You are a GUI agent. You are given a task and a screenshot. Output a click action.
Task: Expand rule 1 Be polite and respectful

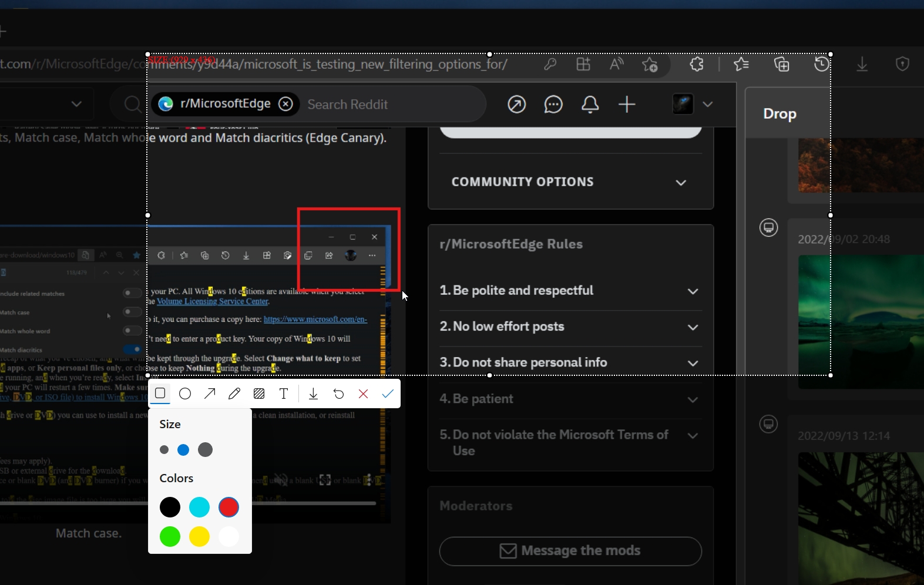click(x=570, y=291)
